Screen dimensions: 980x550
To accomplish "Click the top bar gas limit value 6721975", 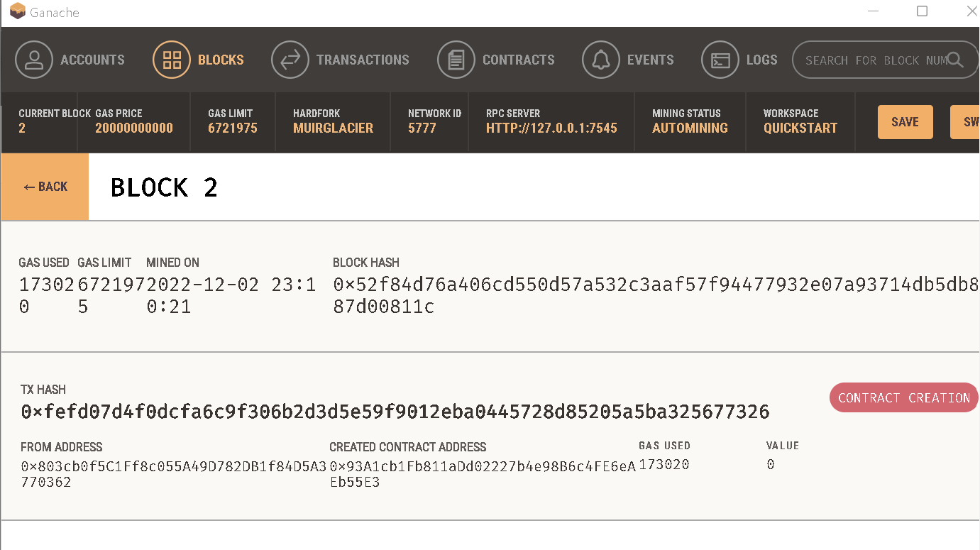I will coord(233,128).
